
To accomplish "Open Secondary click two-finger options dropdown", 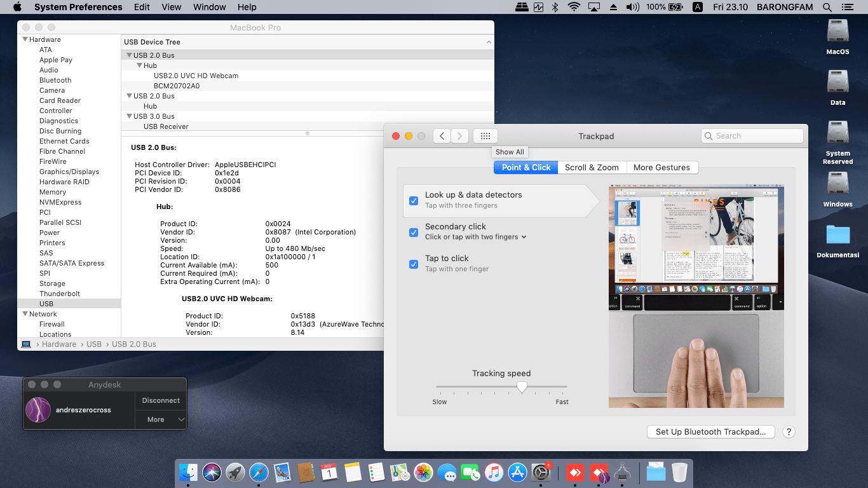I will pyautogui.click(x=476, y=237).
